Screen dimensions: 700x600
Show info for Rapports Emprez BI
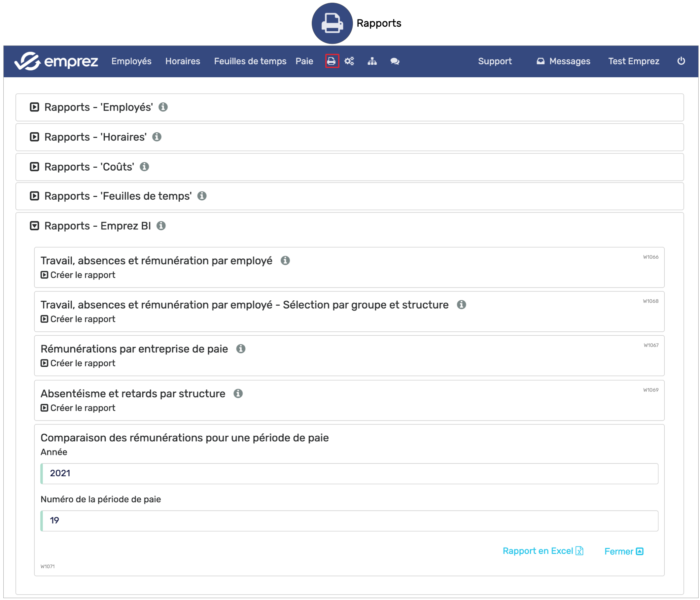(x=161, y=226)
